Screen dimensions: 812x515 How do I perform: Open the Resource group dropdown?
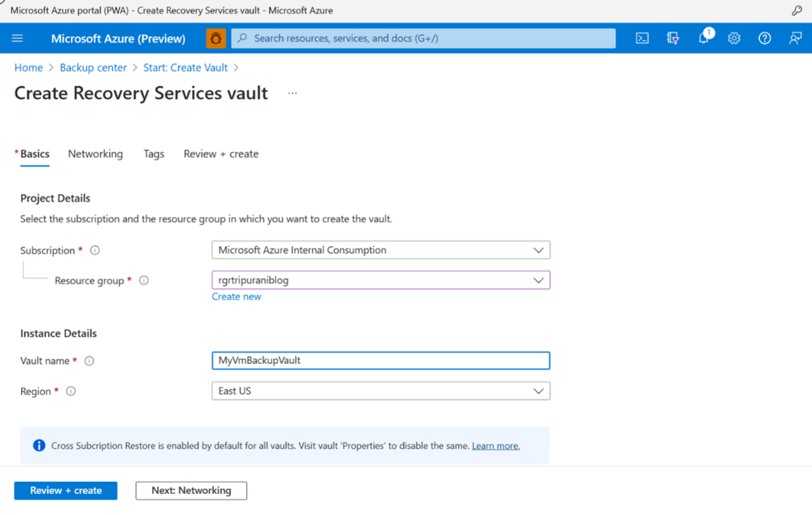380,280
